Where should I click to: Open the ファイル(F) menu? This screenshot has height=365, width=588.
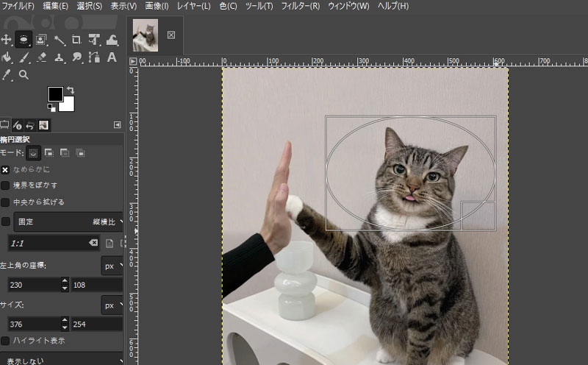18,6
